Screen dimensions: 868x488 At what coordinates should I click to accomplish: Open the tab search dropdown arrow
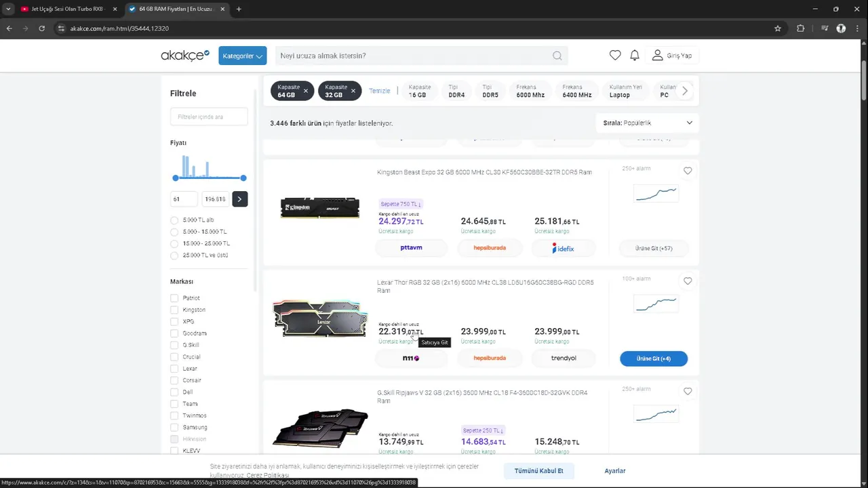point(8,9)
